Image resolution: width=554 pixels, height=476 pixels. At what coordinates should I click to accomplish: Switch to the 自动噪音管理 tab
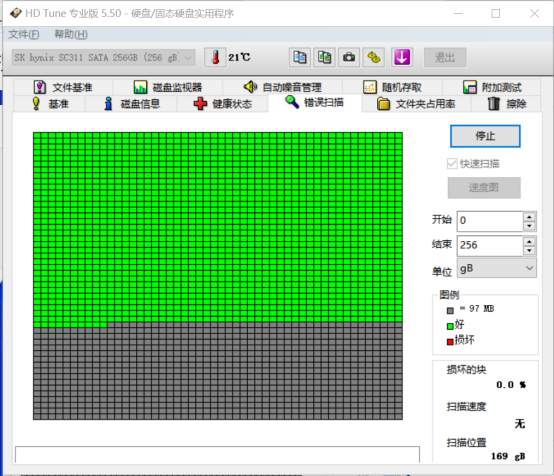tap(282, 87)
